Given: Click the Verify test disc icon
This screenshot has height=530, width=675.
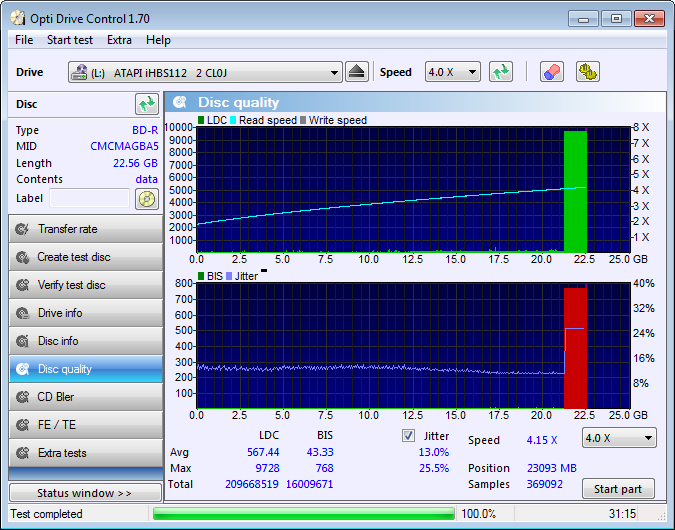Looking at the screenshot, I should pyautogui.click(x=22, y=285).
